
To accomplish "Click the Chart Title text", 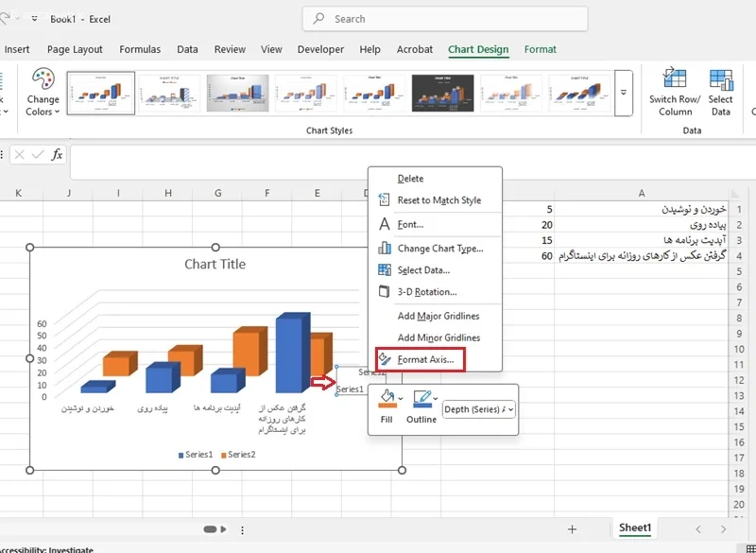I will coord(215,264).
